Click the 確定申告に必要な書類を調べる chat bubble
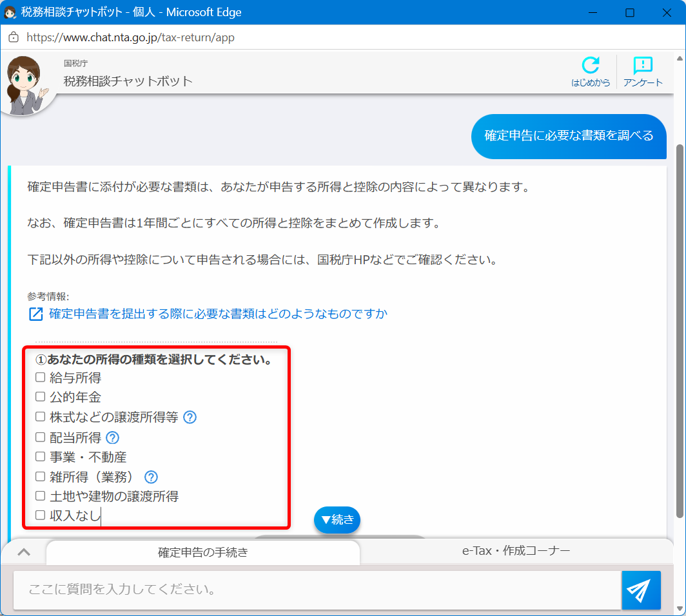This screenshot has width=686, height=616. click(569, 136)
